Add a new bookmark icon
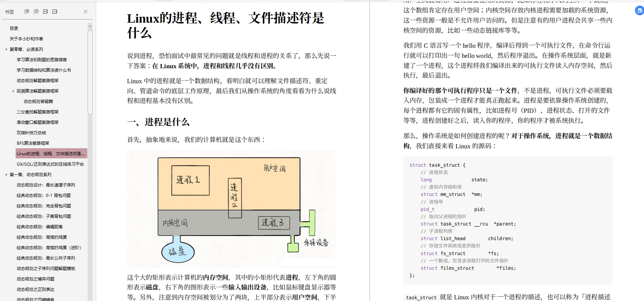This screenshot has width=644, height=301. pos(45,11)
